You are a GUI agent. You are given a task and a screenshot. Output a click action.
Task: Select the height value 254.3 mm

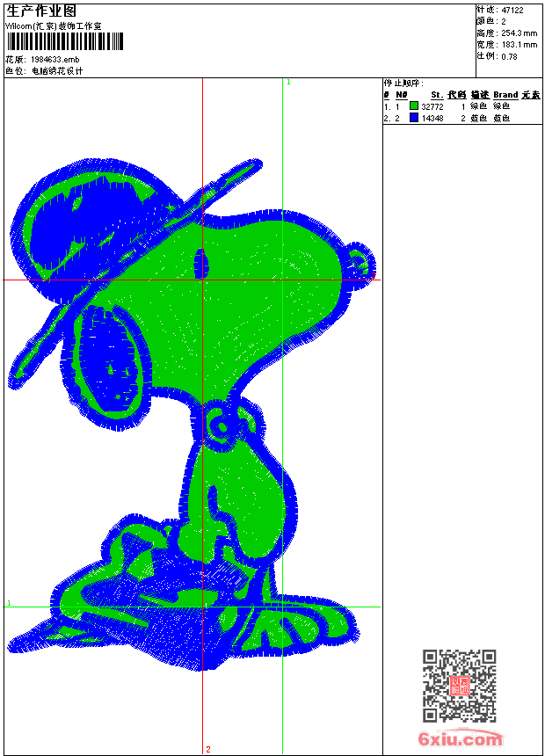(519, 33)
